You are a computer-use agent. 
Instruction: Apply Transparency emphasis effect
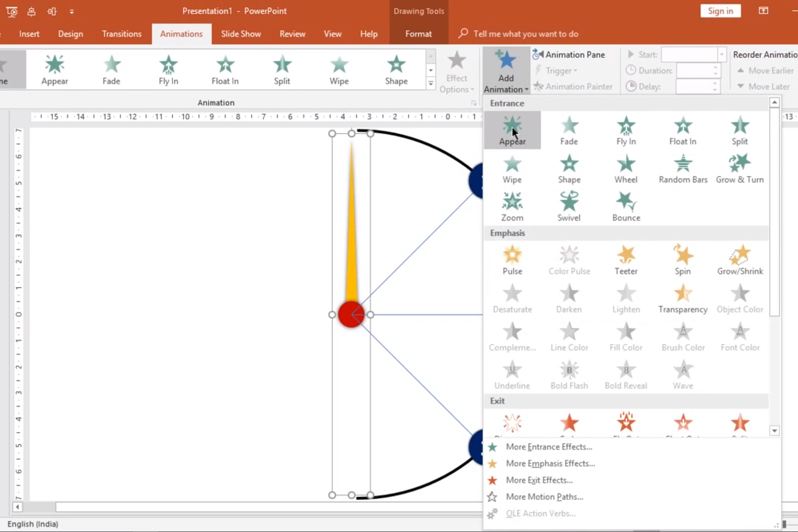pos(683,299)
